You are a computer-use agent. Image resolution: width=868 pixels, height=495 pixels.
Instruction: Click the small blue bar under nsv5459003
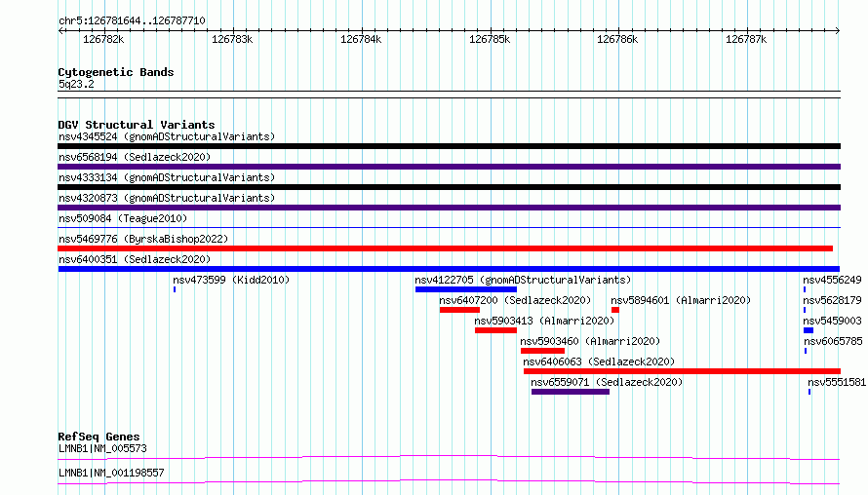coord(809,330)
